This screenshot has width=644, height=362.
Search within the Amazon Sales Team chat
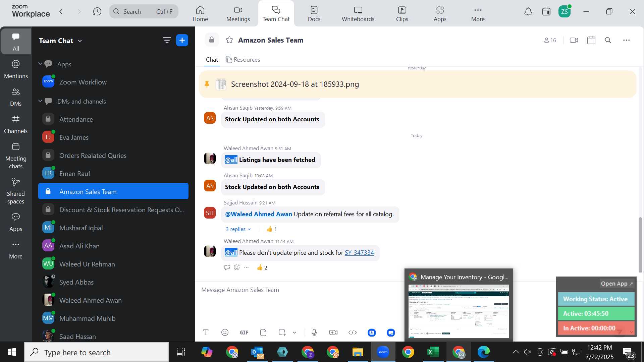(608, 40)
